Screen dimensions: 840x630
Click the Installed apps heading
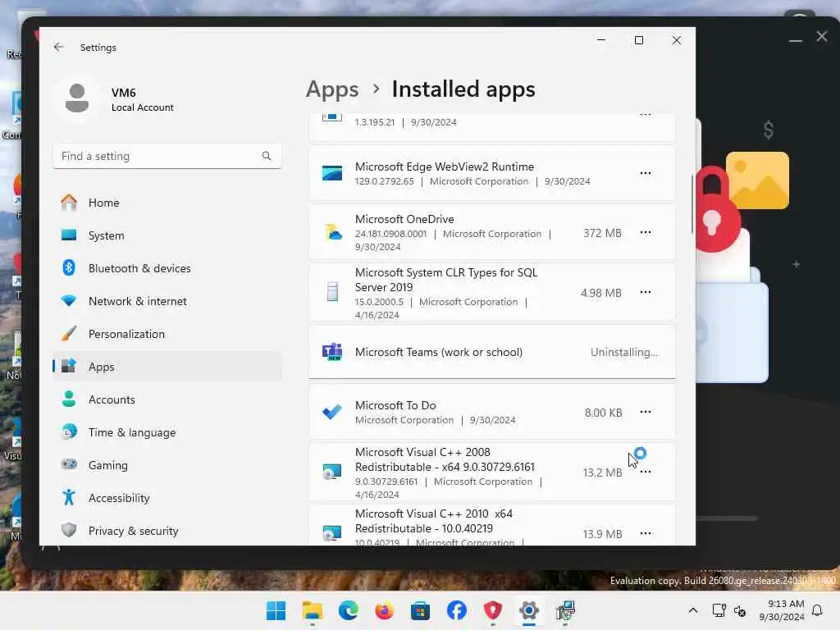463,89
